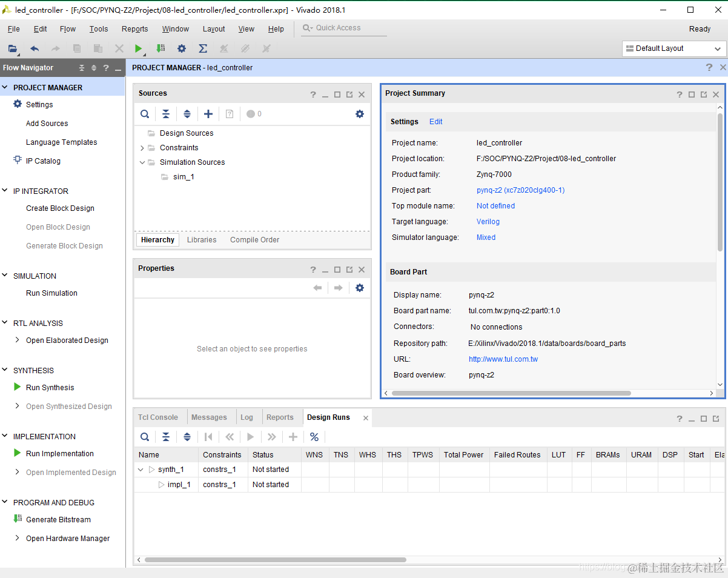728x578 pixels.
Task: Switch to Libraries tab in Sources
Action: coord(202,240)
